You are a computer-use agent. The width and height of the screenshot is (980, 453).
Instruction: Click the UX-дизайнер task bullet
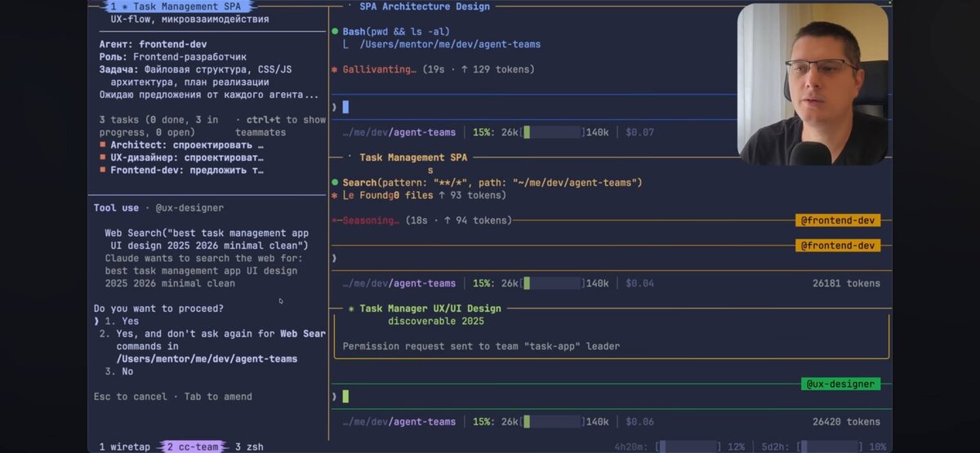[103, 158]
